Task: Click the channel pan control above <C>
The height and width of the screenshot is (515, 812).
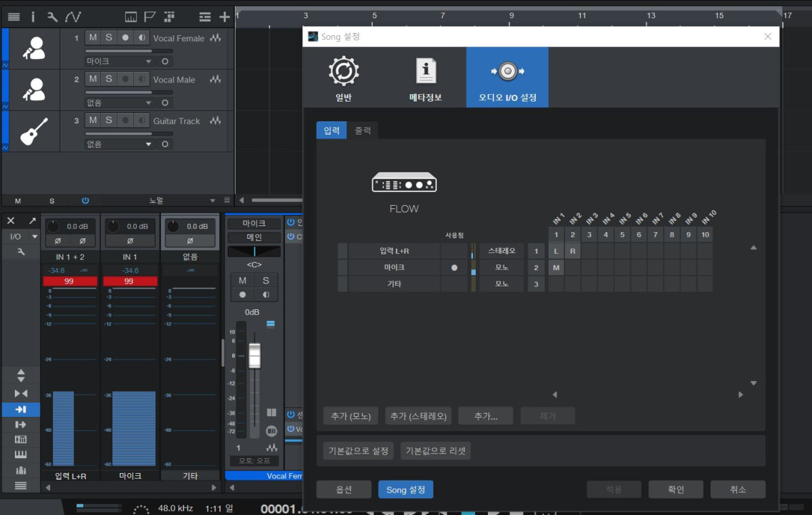Action: (254, 252)
